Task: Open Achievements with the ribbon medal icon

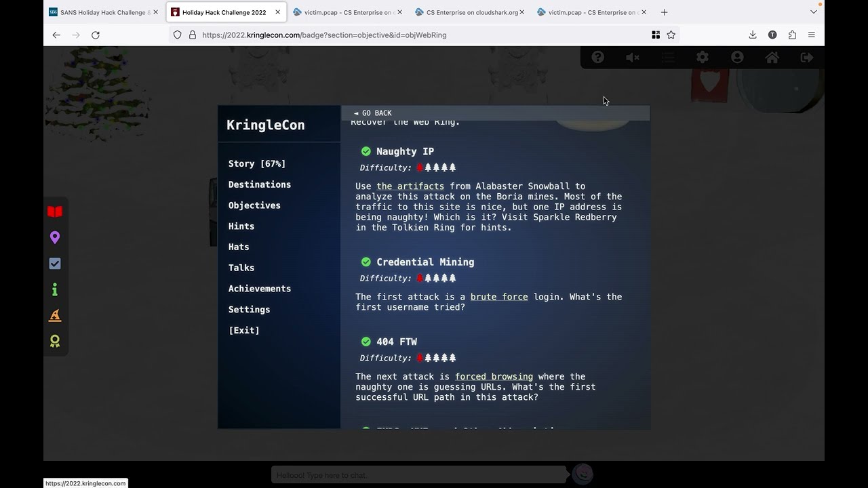Action: pos(55,341)
